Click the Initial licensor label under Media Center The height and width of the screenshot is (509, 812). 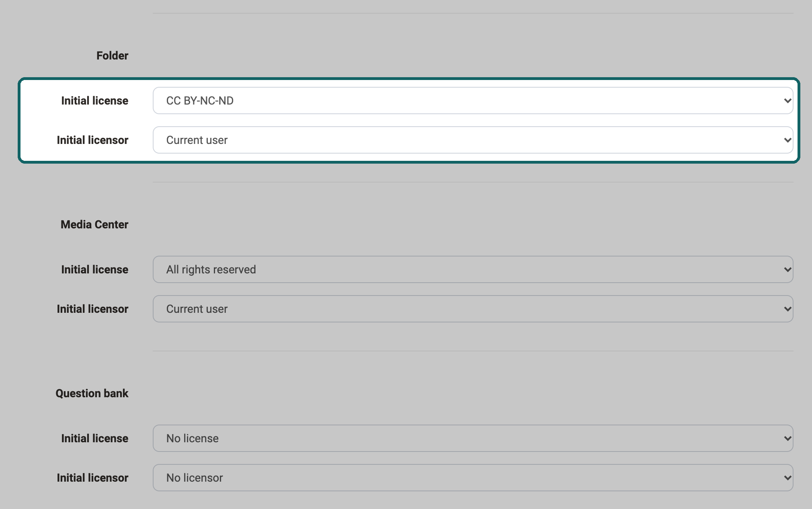(92, 309)
